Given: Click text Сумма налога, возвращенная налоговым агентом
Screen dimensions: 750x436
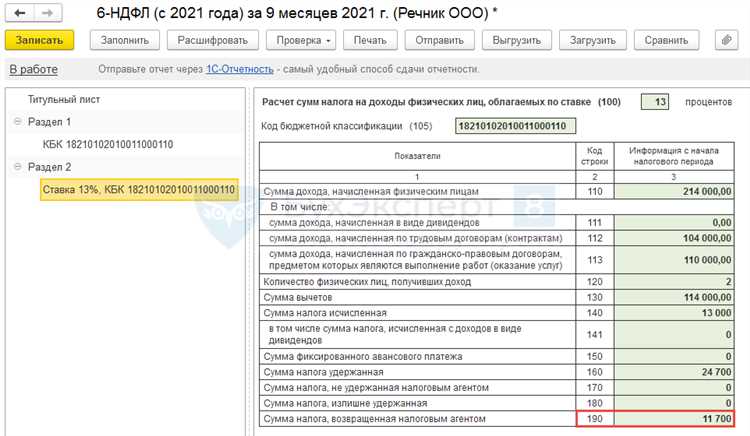Looking at the screenshot, I should coord(374,419).
